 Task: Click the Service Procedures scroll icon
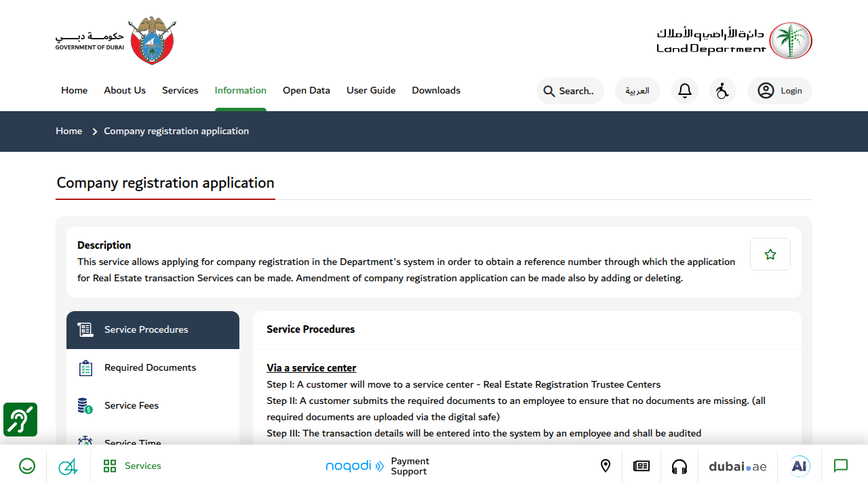click(85, 330)
